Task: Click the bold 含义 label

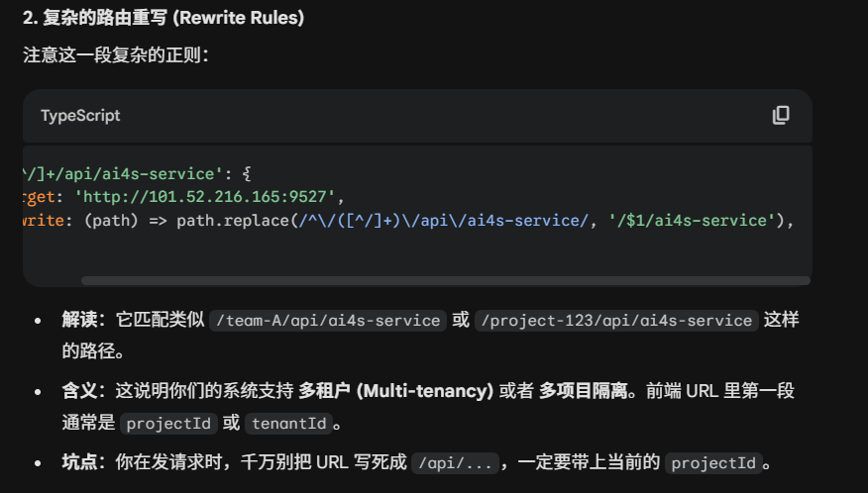Action: point(79,391)
